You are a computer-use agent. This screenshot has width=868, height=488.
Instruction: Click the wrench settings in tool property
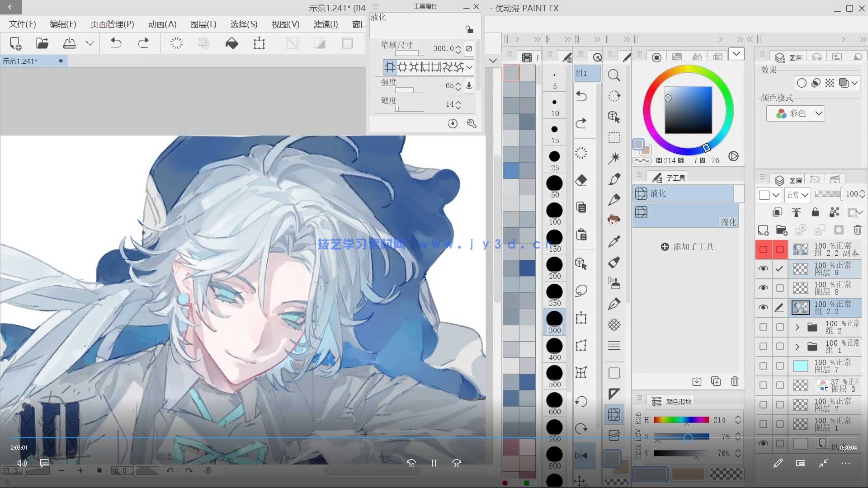click(x=472, y=123)
